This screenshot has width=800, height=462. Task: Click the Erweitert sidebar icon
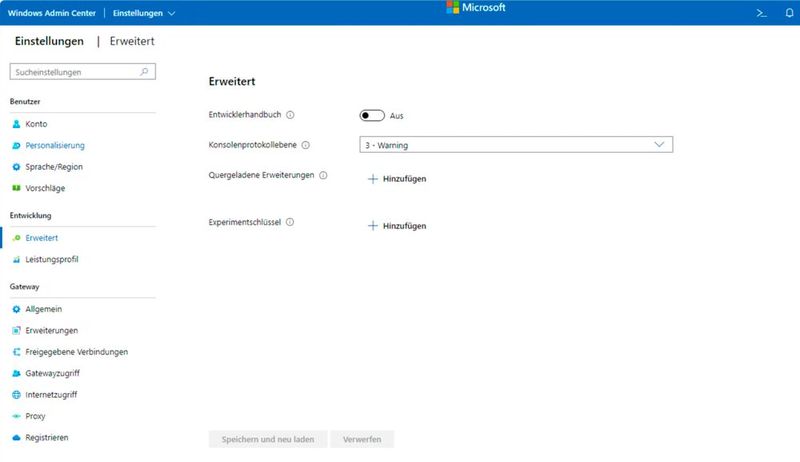pos(16,238)
